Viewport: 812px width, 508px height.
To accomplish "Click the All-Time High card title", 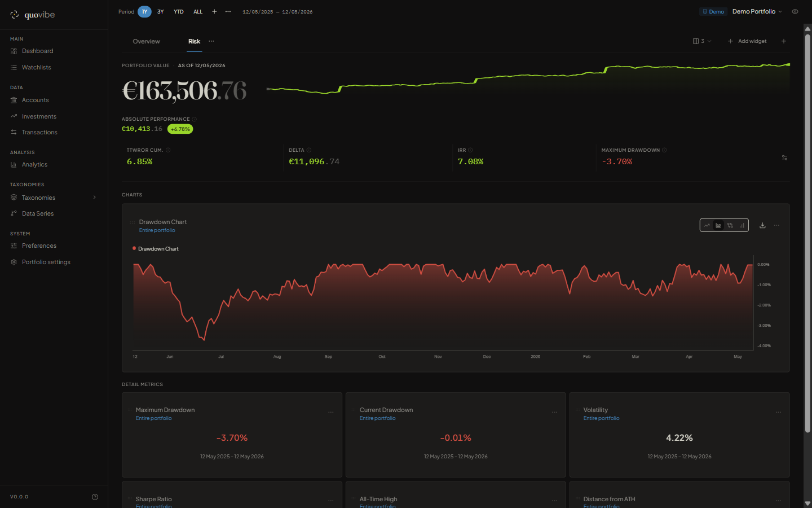I will [x=378, y=499].
